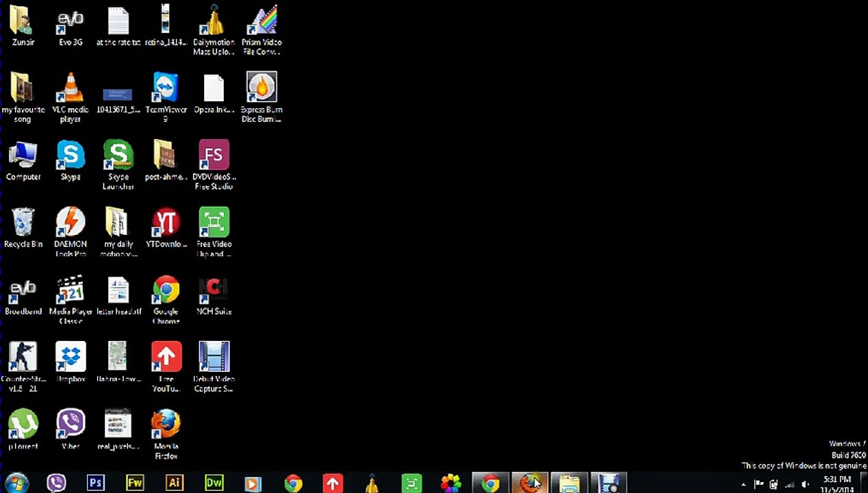The height and width of the screenshot is (493, 868).
Task: Launch the Viber desktop shortcut
Action: (71, 430)
